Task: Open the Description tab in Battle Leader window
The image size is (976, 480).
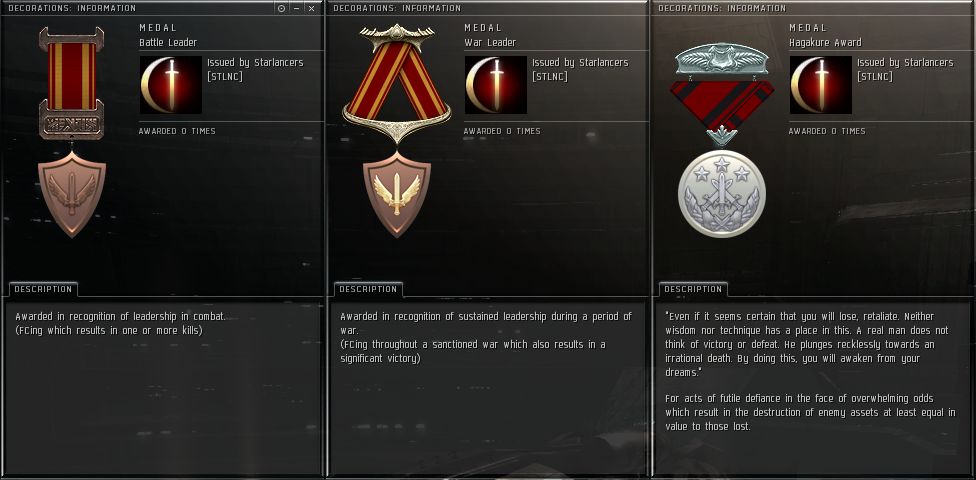Action: pyautogui.click(x=44, y=289)
